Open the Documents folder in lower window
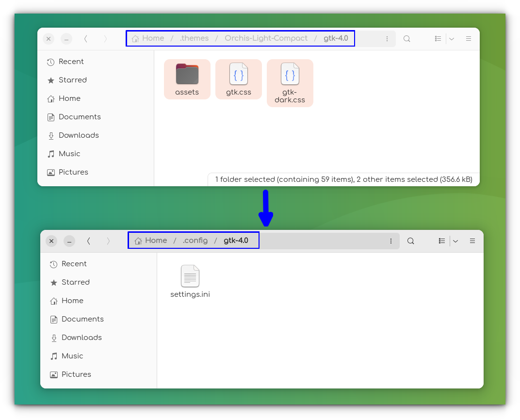Screen dimensions: 520x420 click(x=82, y=319)
